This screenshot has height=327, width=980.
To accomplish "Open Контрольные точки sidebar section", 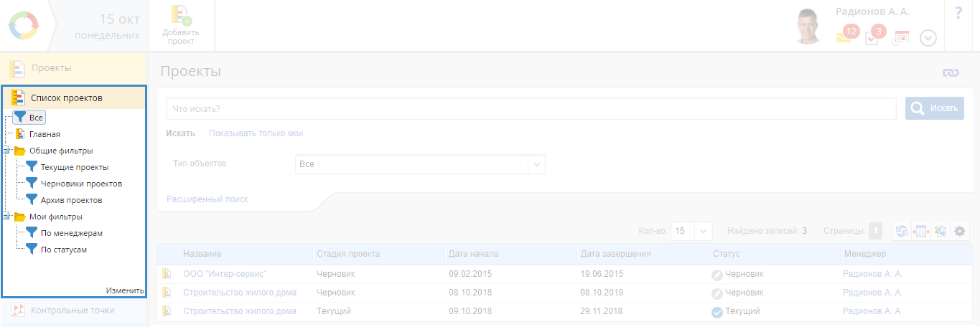I will (x=73, y=310).
